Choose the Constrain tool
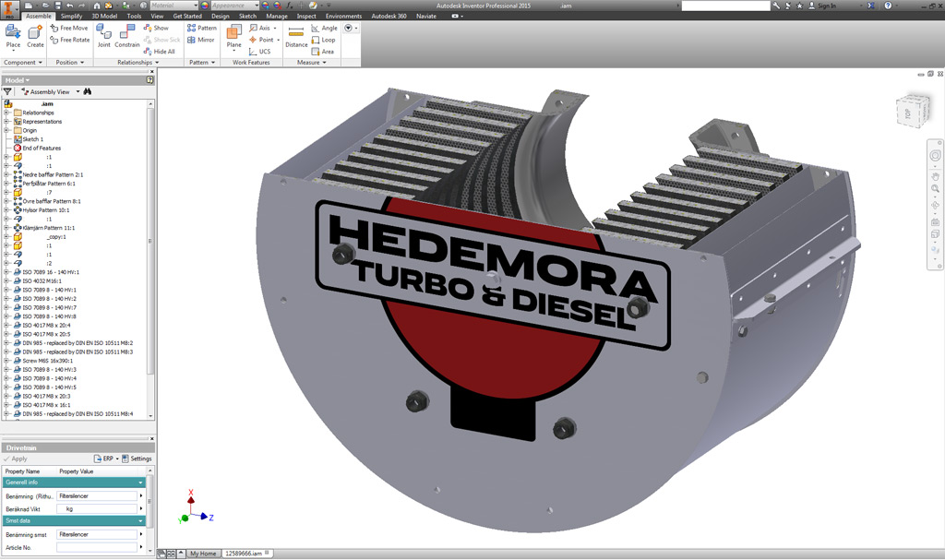The width and height of the screenshot is (945, 560). click(x=127, y=36)
